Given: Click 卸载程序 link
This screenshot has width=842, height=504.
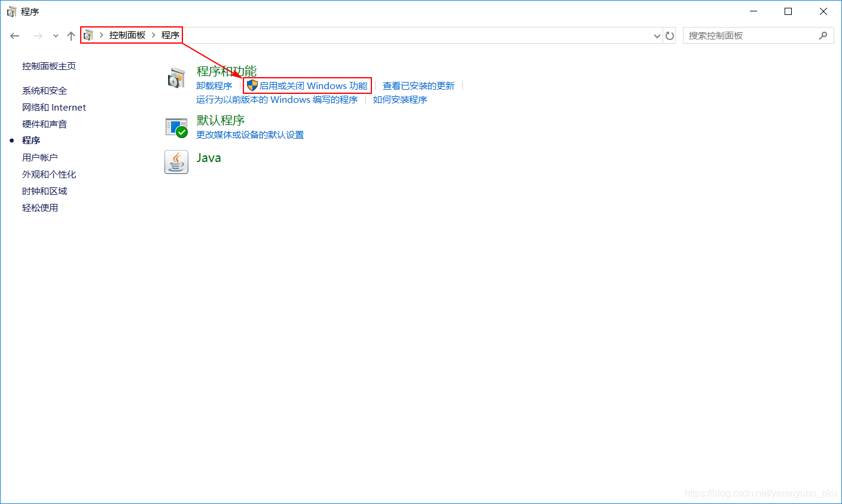Looking at the screenshot, I should coord(214,86).
